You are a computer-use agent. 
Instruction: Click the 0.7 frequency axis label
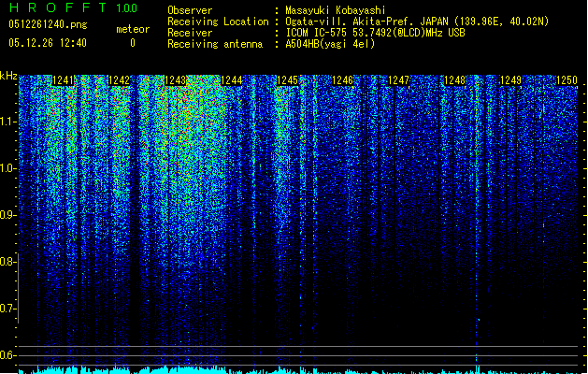8,309
